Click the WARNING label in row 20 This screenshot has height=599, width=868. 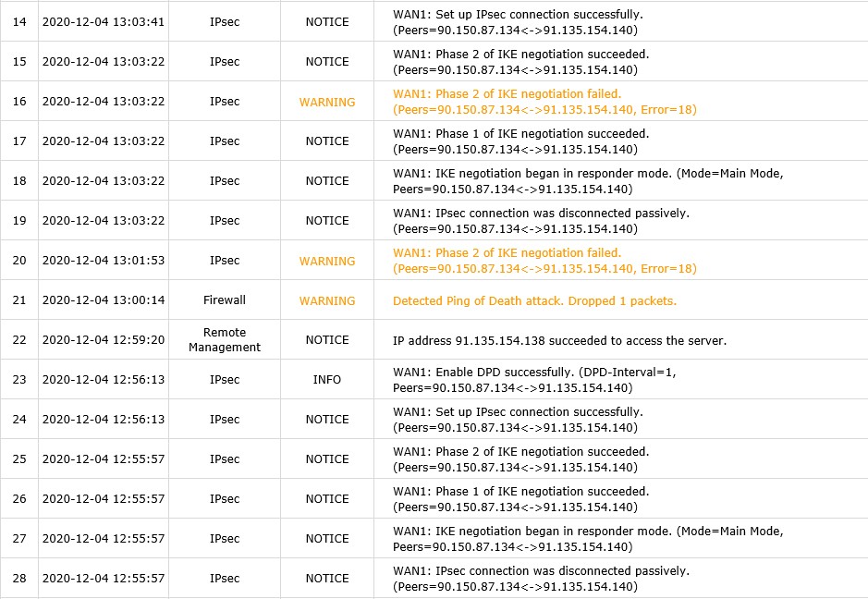(x=327, y=262)
